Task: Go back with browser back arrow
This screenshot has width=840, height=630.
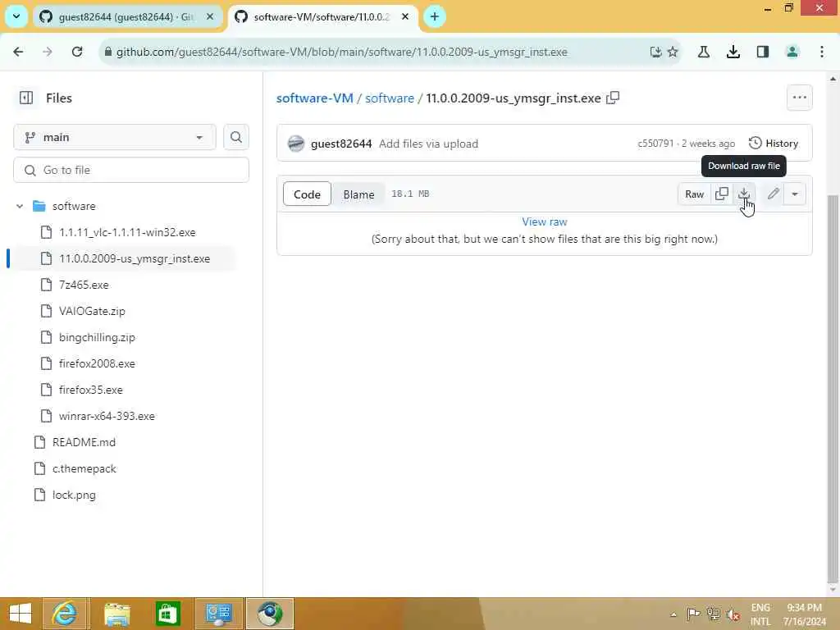Action: coord(18,52)
